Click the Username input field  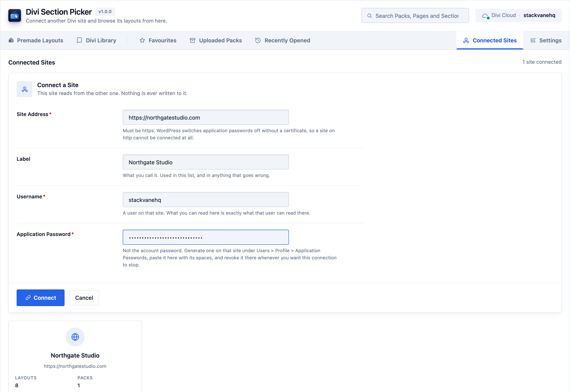tap(206, 200)
